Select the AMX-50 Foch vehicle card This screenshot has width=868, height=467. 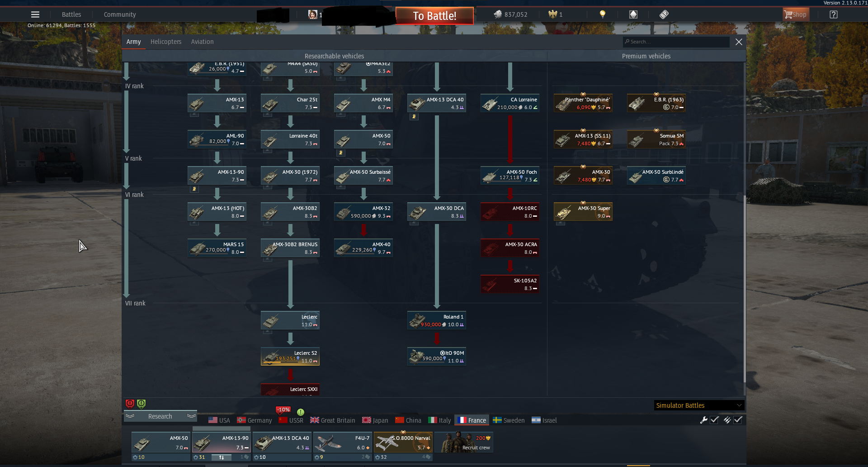click(x=510, y=176)
